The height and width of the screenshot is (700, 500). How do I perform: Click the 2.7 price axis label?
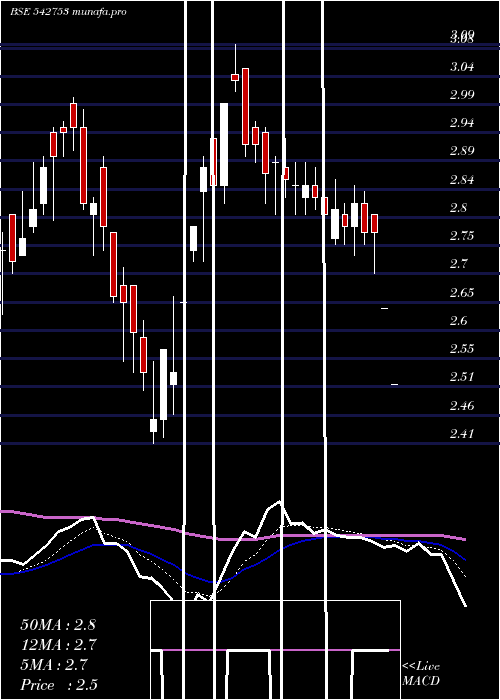point(459,264)
